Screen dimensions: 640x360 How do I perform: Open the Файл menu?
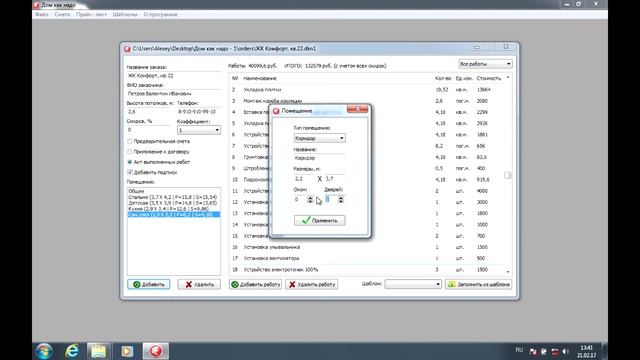[x=42, y=14]
